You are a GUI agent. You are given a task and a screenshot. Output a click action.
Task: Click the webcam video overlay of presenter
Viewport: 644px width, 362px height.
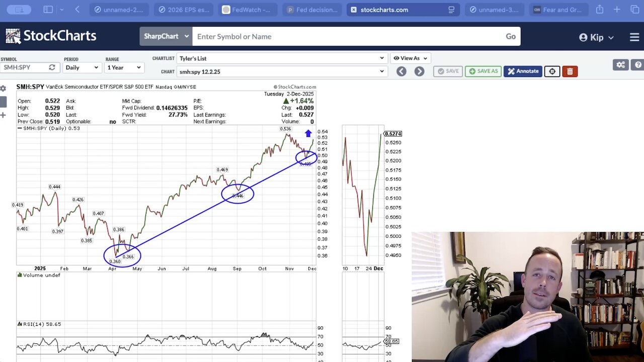528,297
